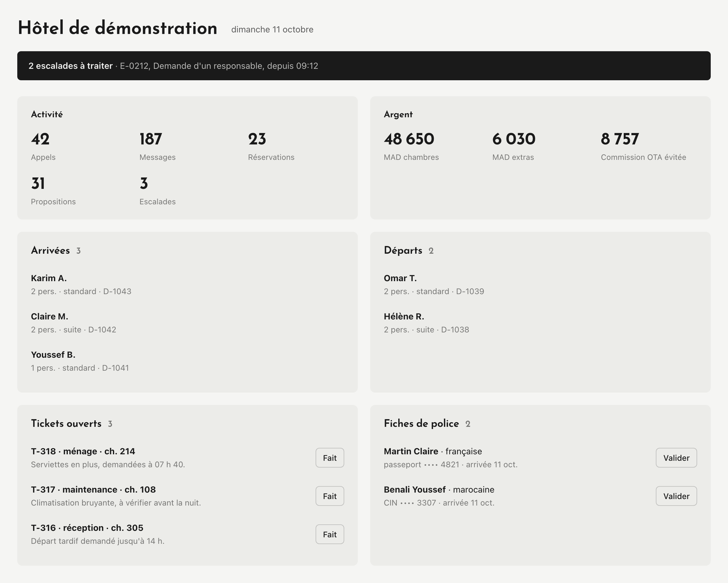
Task: Mark ticket T-317 maintenance as Fait
Action: point(330,496)
